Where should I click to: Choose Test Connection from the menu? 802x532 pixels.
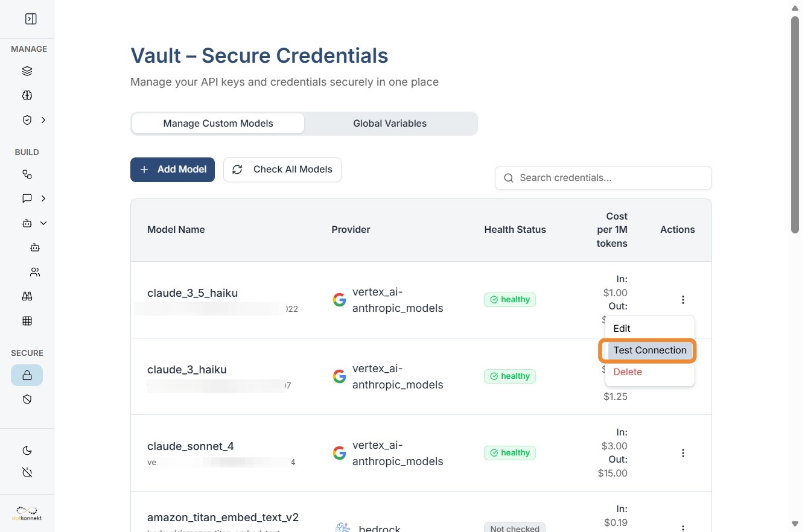coord(649,350)
